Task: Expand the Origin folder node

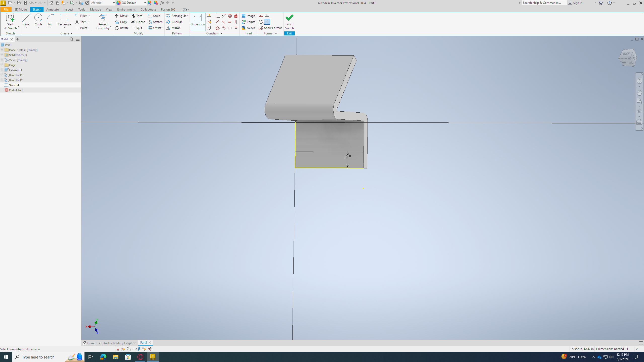Action: click(2, 65)
